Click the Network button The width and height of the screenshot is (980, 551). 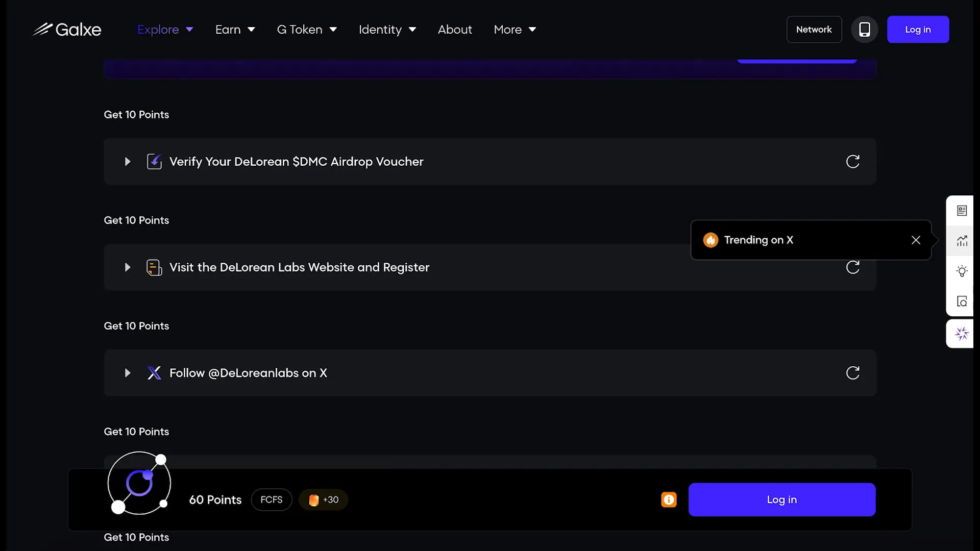point(814,30)
